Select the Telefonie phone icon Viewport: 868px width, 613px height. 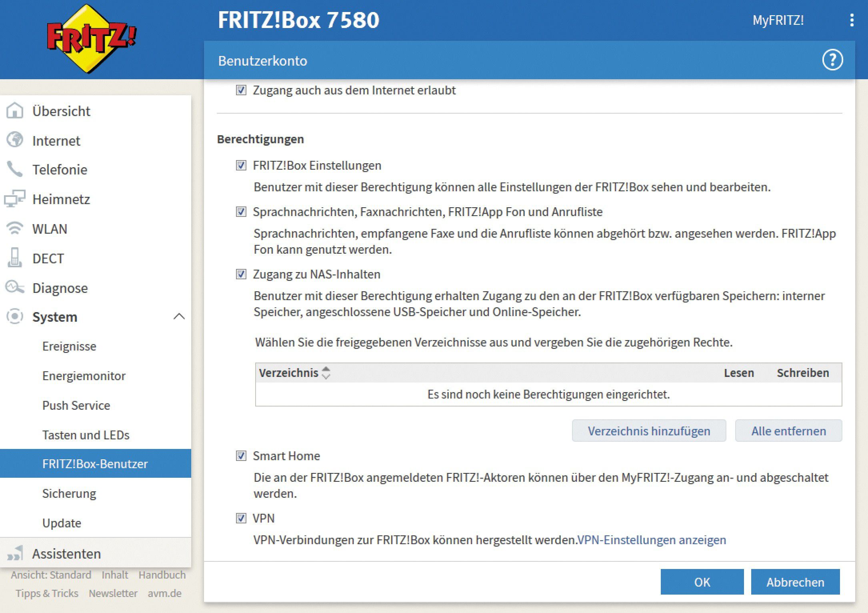point(15,170)
